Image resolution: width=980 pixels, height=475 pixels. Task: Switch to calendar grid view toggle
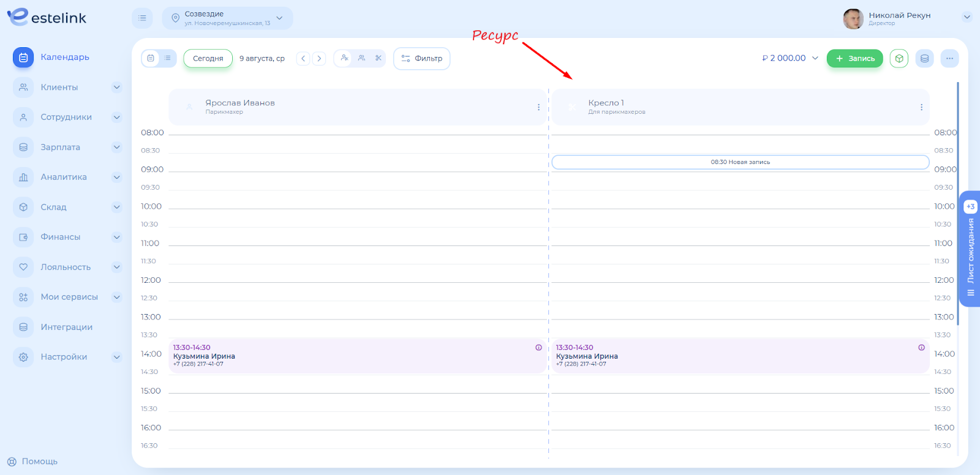coord(151,58)
